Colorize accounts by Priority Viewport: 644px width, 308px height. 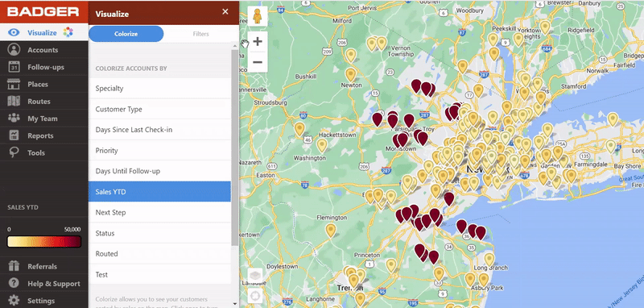159,151
